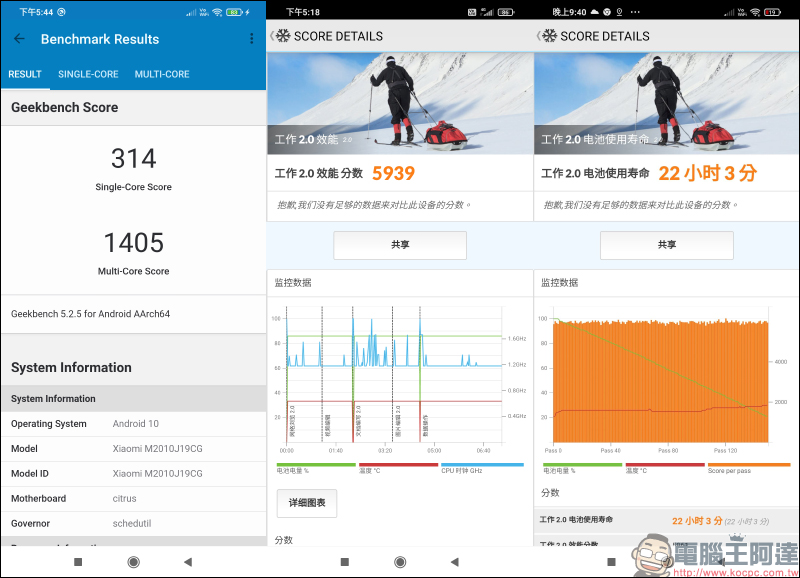This screenshot has height=578, width=800.
Task: Click the Geekbench 5.2.5 for Android AArch64 text
Action: pos(90,314)
